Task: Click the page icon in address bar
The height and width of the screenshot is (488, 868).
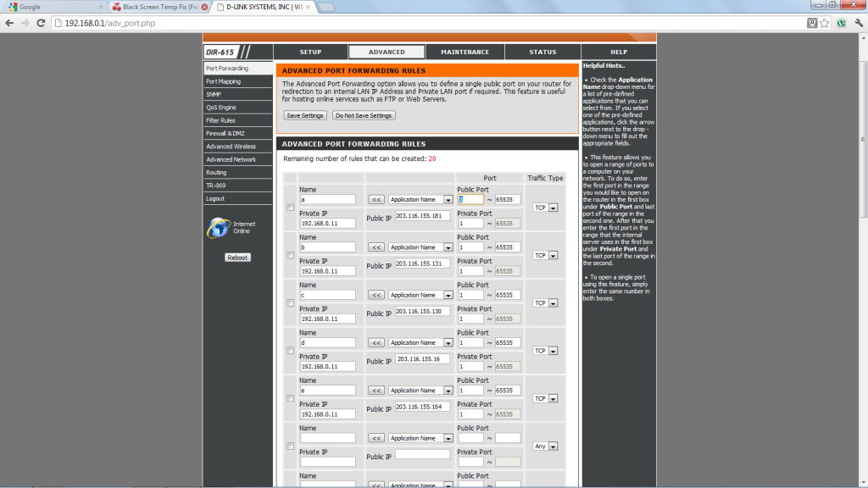Action: coord(58,23)
